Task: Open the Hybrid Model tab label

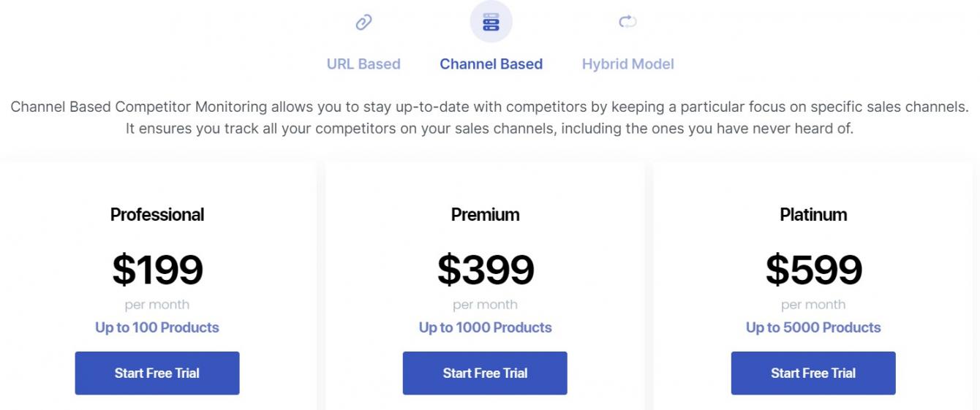Action: (x=627, y=64)
